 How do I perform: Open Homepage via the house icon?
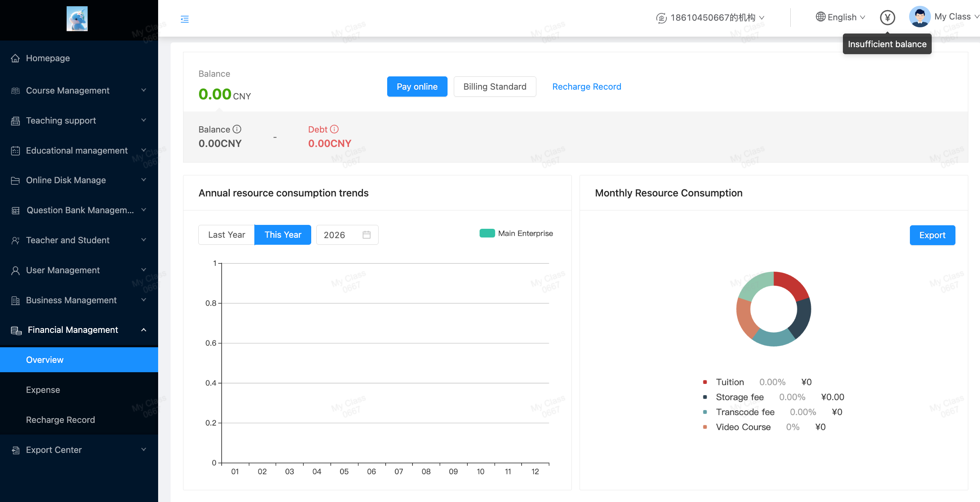[x=15, y=58]
